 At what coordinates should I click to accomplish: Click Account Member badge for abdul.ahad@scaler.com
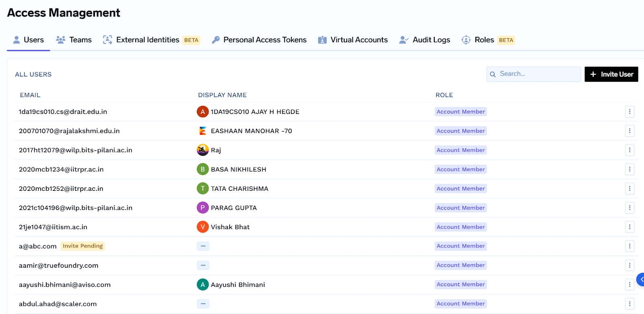click(x=461, y=304)
